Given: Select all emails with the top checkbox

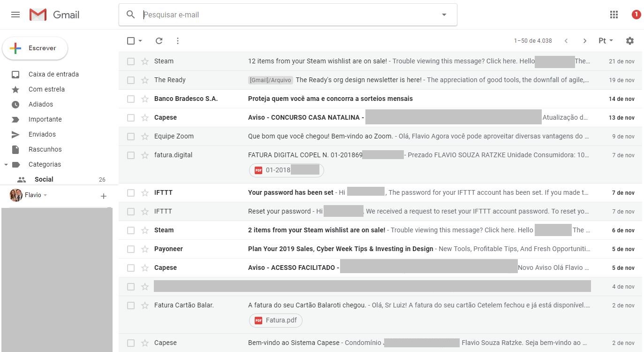Looking at the screenshot, I should coord(130,41).
